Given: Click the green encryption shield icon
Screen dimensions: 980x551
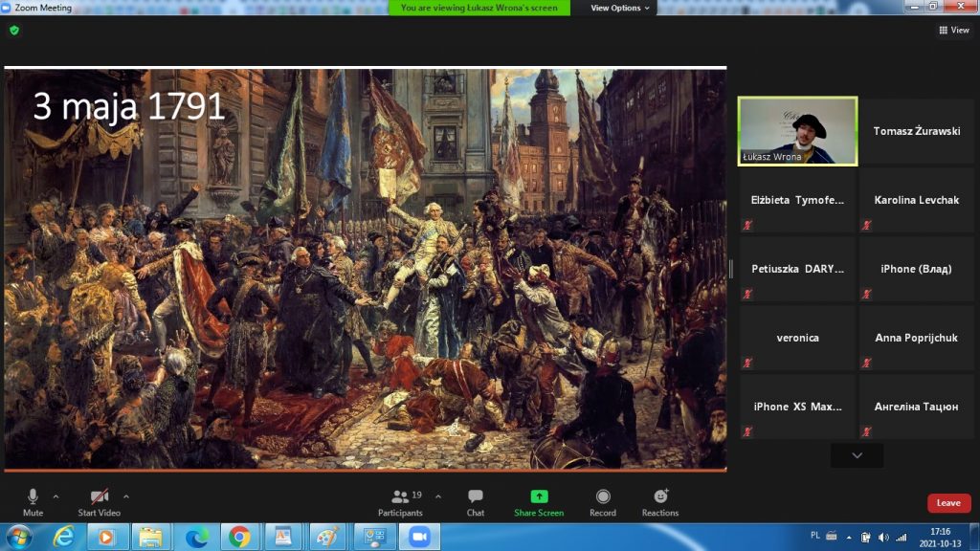Looking at the screenshot, I should pos(14,30).
